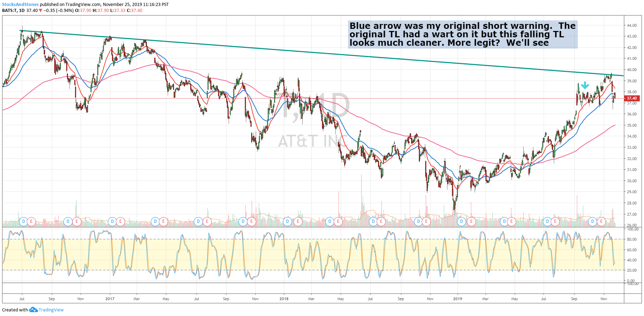Click the cyan short-warning arrow annotation

(585, 85)
